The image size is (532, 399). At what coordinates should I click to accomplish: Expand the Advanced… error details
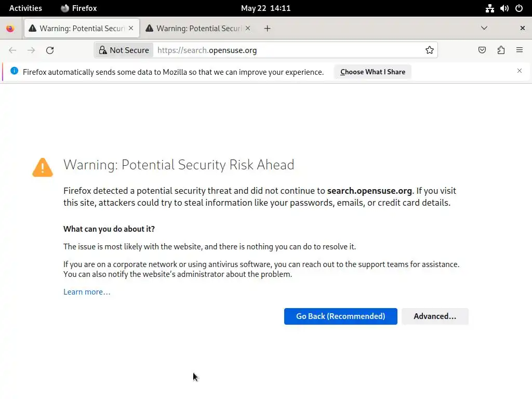coord(435,316)
